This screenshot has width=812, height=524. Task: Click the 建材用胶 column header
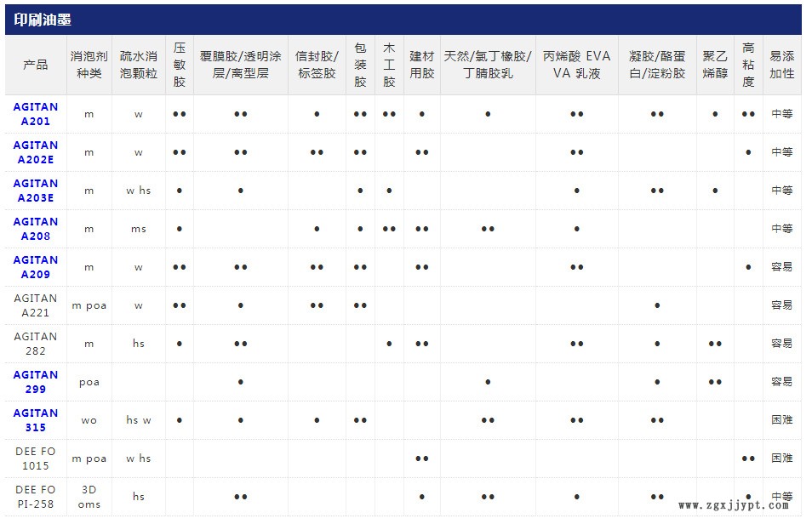[x=421, y=65]
